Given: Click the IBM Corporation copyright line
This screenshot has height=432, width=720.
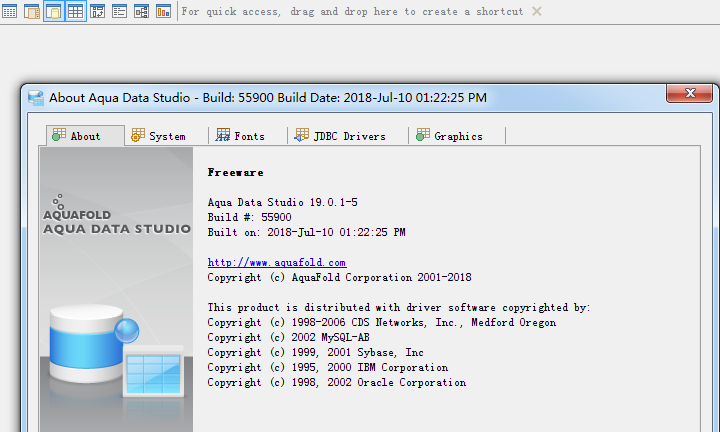Looking at the screenshot, I should pyautogui.click(x=328, y=368).
